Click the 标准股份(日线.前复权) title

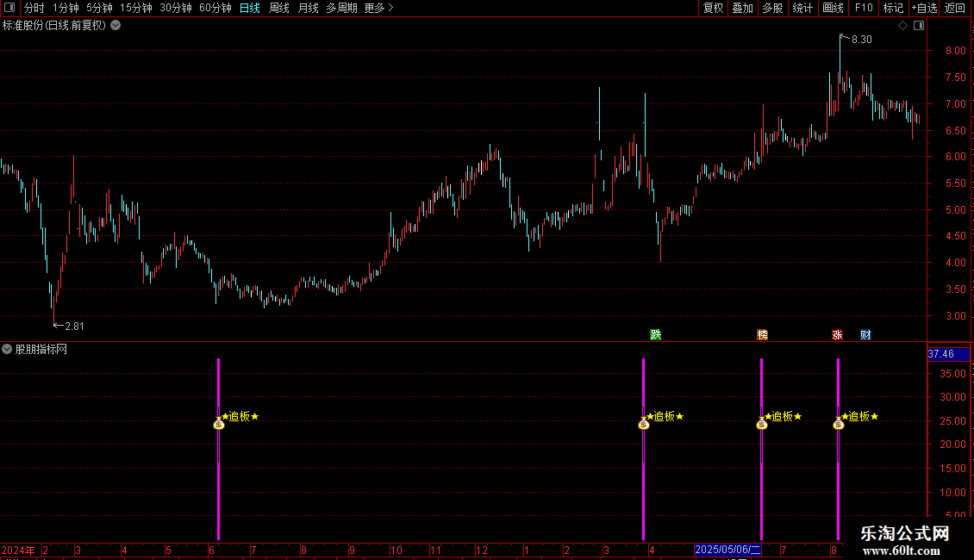tap(54, 26)
